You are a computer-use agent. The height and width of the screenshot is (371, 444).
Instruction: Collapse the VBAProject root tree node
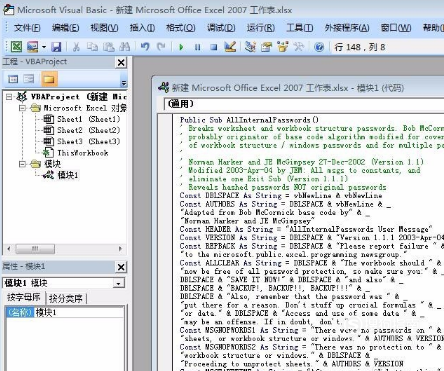click(9, 97)
